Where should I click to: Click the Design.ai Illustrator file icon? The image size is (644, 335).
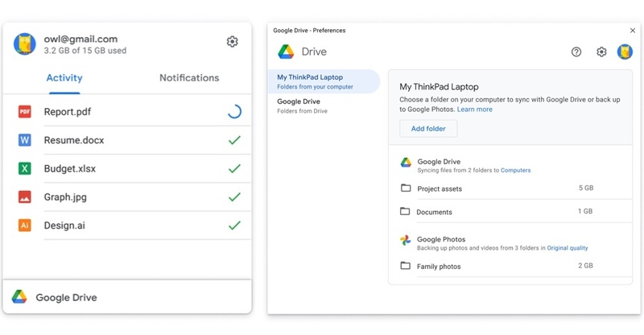[25, 225]
